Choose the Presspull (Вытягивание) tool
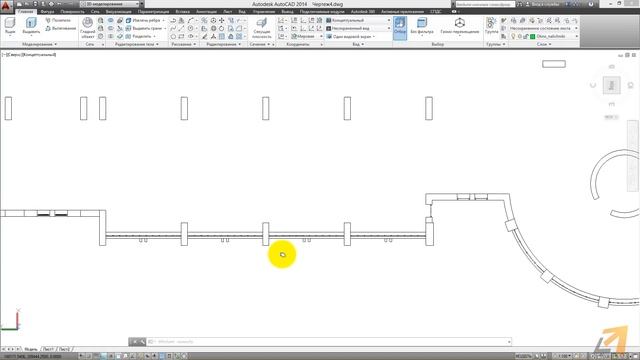Screen dimensions: 640x360 point(60,28)
